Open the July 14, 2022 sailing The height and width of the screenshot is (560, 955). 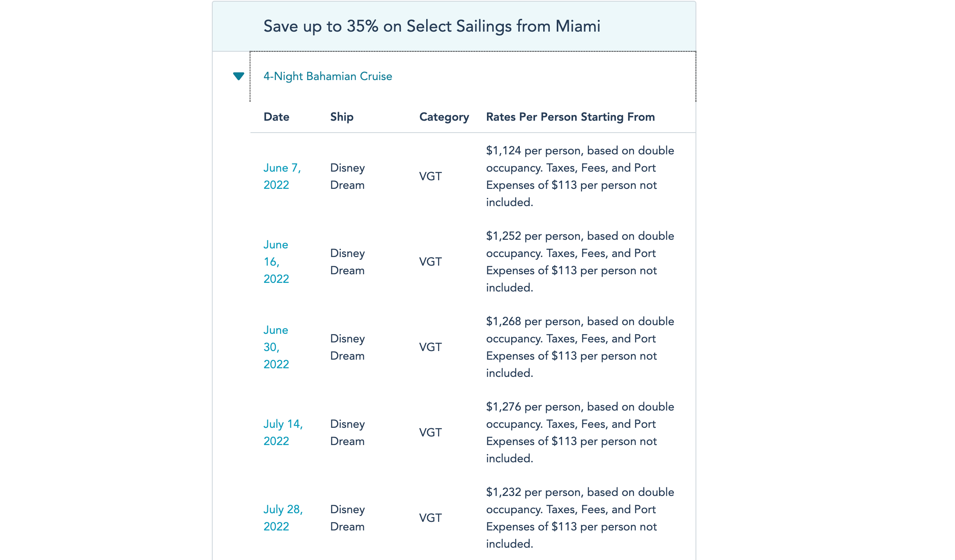[283, 432]
